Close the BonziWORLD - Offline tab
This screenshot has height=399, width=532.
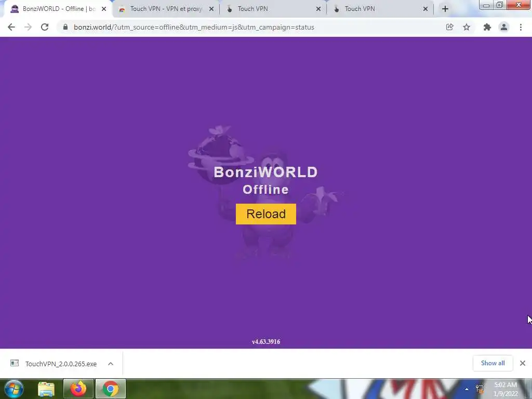coord(104,9)
